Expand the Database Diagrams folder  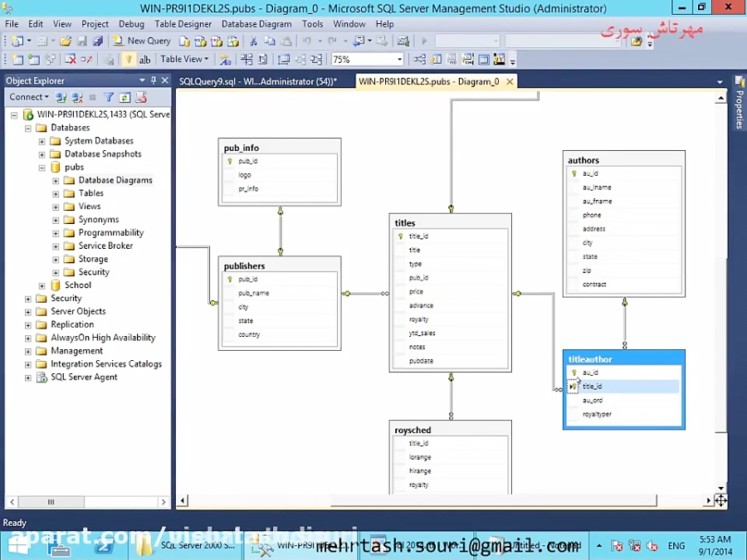pyautogui.click(x=56, y=181)
